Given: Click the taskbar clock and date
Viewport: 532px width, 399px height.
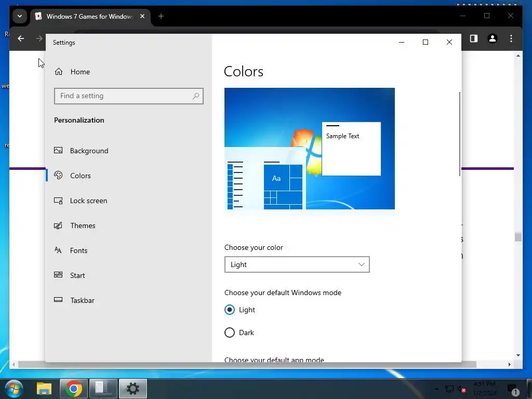Looking at the screenshot, I should 485,389.
